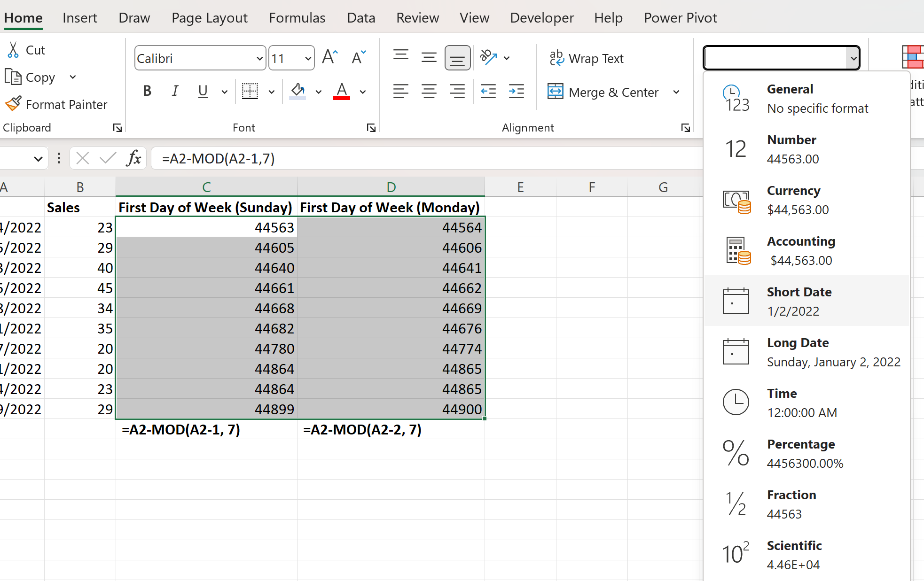Click the Increase Font Size icon
The height and width of the screenshot is (581, 924).
click(329, 56)
